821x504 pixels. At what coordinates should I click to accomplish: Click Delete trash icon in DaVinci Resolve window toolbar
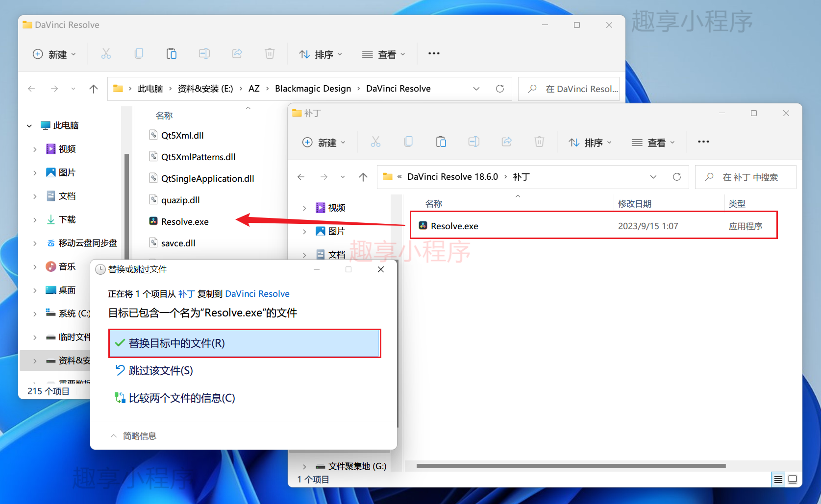(270, 54)
